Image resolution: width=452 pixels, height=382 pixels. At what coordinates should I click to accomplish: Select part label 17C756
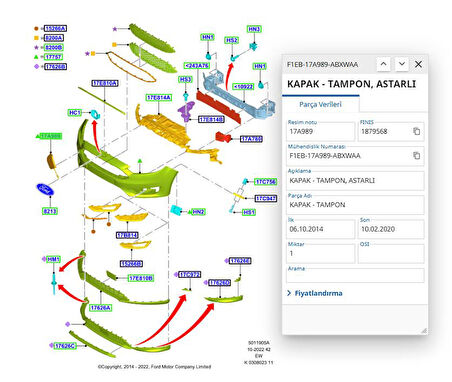coord(266,182)
